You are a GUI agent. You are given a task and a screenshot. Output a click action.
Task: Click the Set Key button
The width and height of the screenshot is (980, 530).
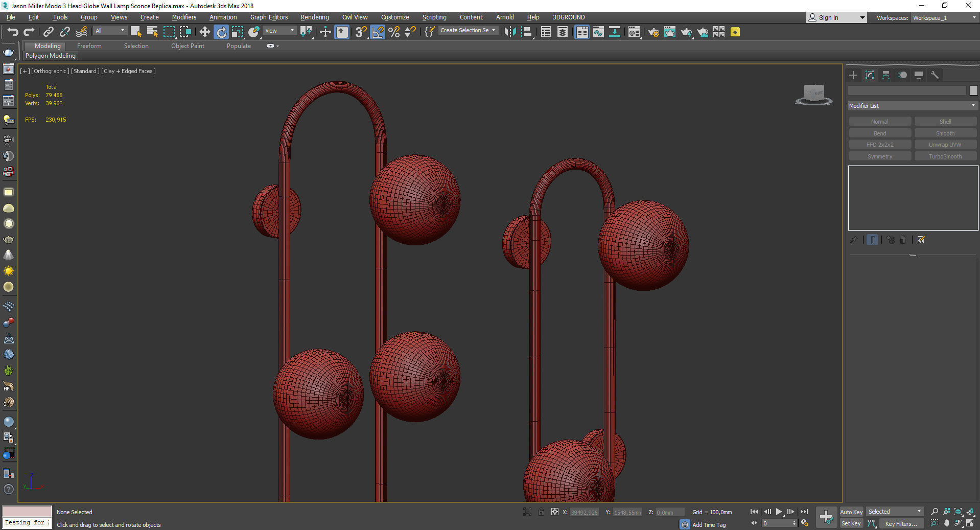(851, 523)
